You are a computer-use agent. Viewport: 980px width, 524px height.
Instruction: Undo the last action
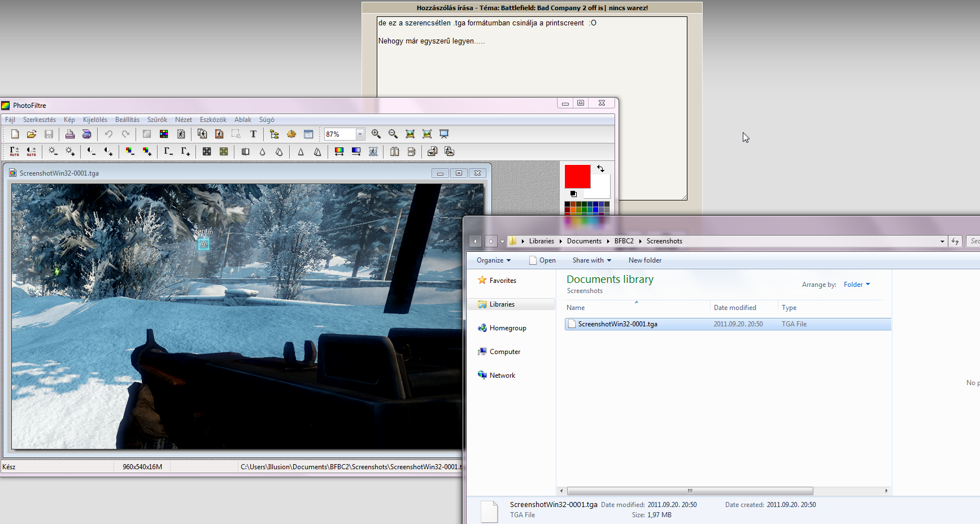(x=108, y=134)
